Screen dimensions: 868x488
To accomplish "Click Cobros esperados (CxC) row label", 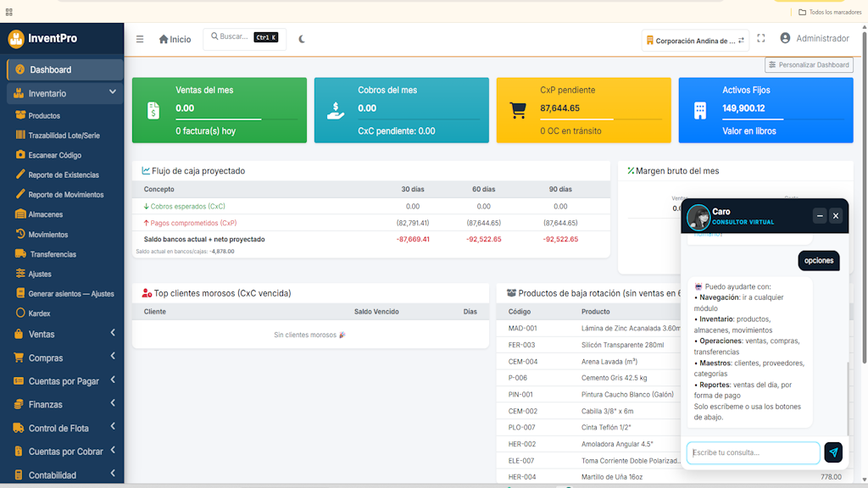I will [187, 207].
